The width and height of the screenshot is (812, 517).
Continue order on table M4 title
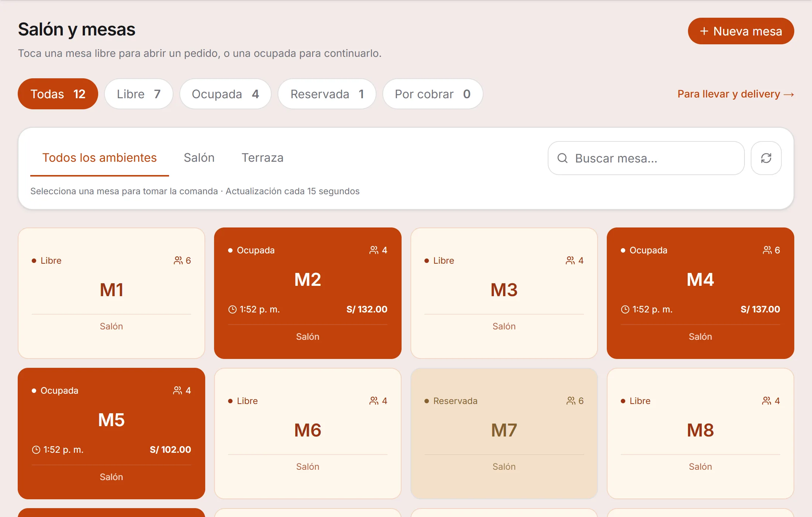pyautogui.click(x=701, y=280)
